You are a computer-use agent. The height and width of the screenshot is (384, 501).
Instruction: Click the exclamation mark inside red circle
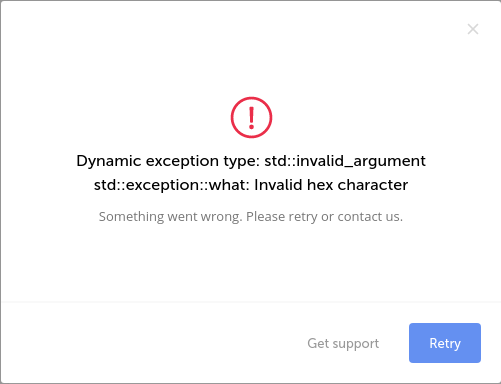point(252,118)
